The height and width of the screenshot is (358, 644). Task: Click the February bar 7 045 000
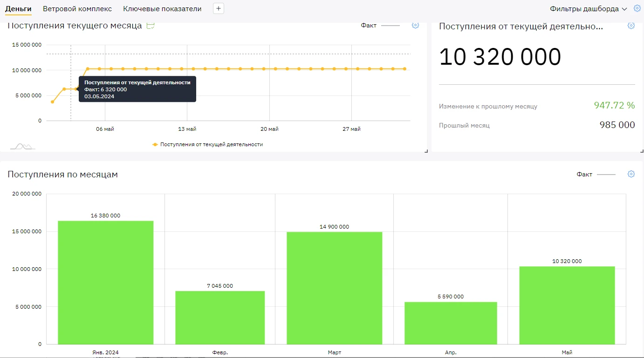220,317
